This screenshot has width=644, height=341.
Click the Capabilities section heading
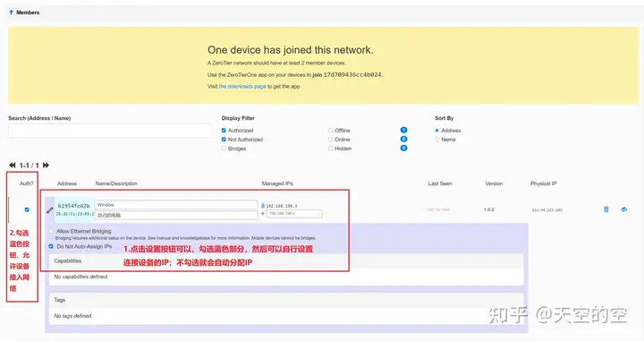click(68, 260)
